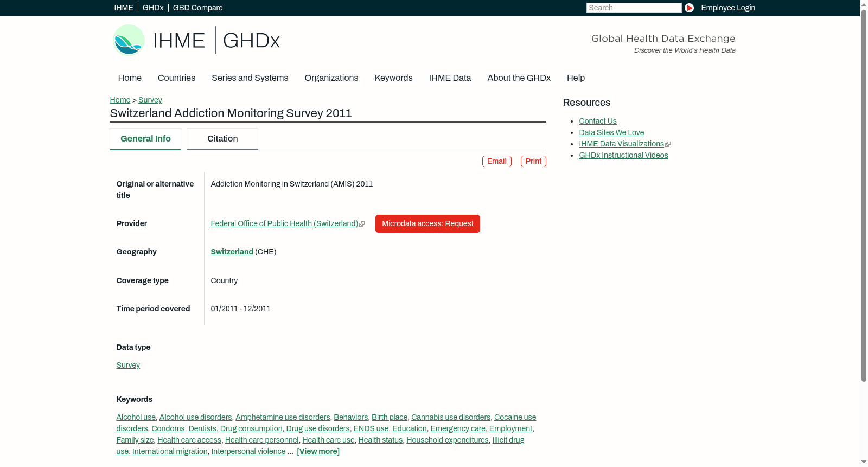Expand keywords with View more
This screenshot has width=868, height=467.
click(318, 451)
